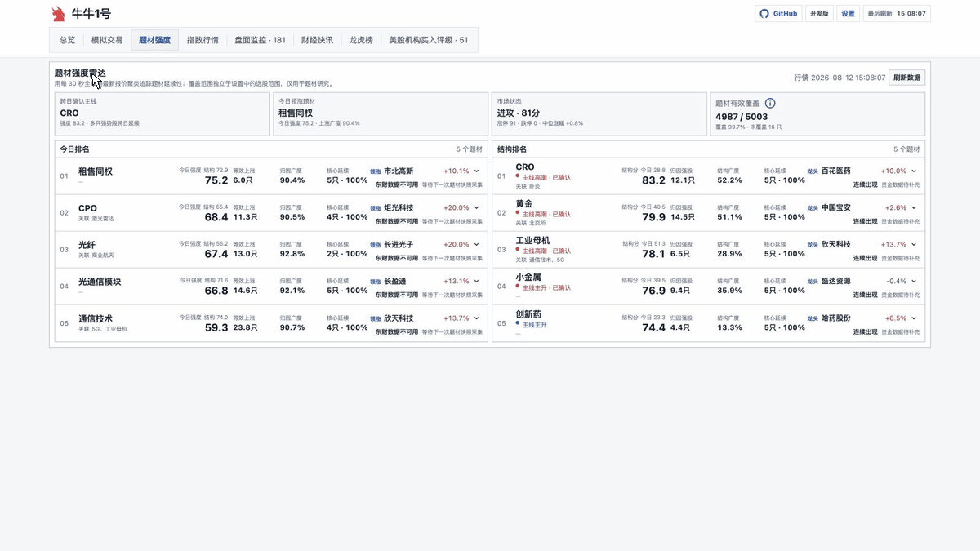980x551 pixels.
Task: Click the 今日领涨题材 summary card
Action: pos(380,113)
